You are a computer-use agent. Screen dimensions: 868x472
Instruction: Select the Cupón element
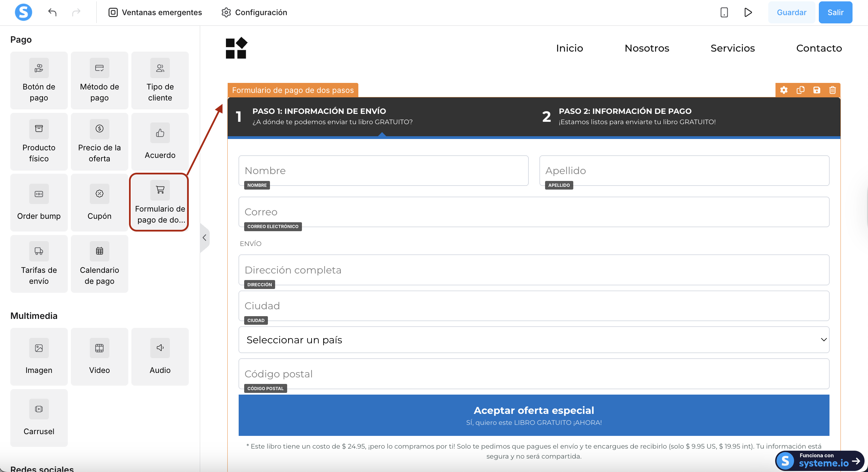click(x=99, y=202)
